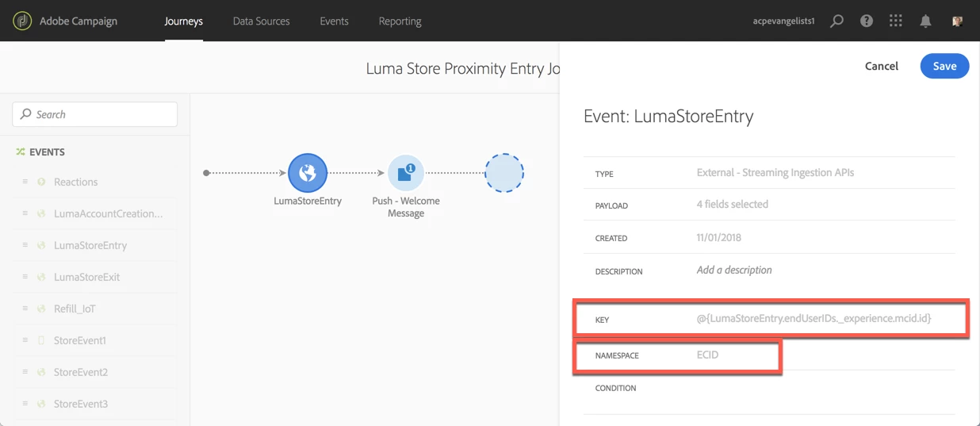
Task: Switch to the Journeys tab
Action: click(x=184, y=21)
